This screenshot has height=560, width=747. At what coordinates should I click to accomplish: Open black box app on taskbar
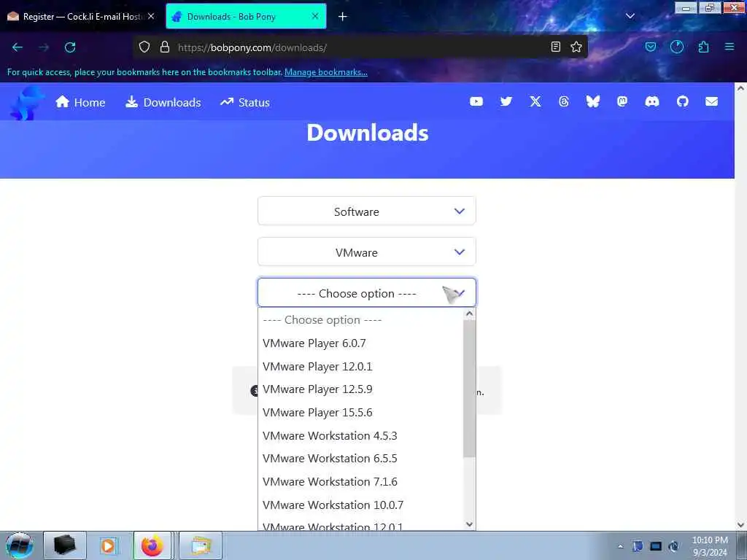(65, 545)
